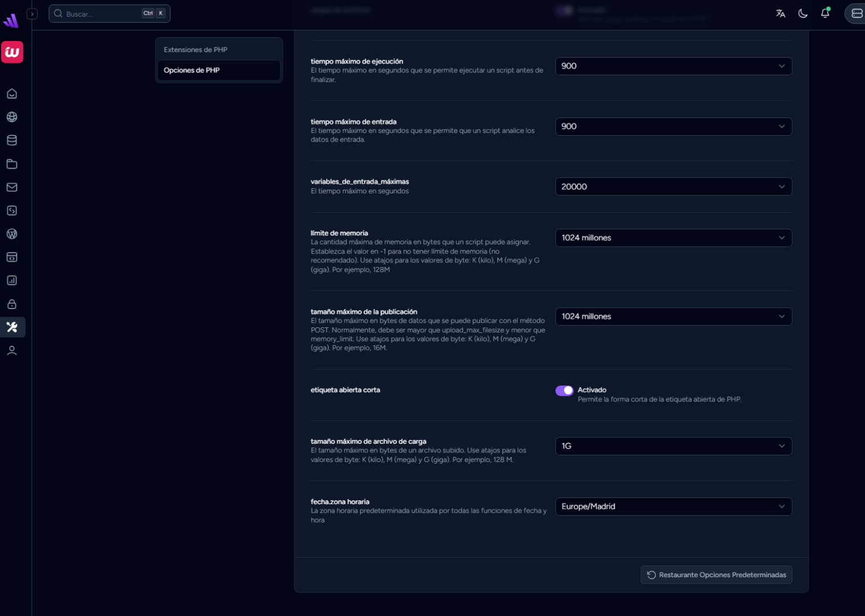Open the databases sidebar icon
Image resolution: width=865 pixels, height=616 pixels.
pyautogui.click(x=12, y=140)
